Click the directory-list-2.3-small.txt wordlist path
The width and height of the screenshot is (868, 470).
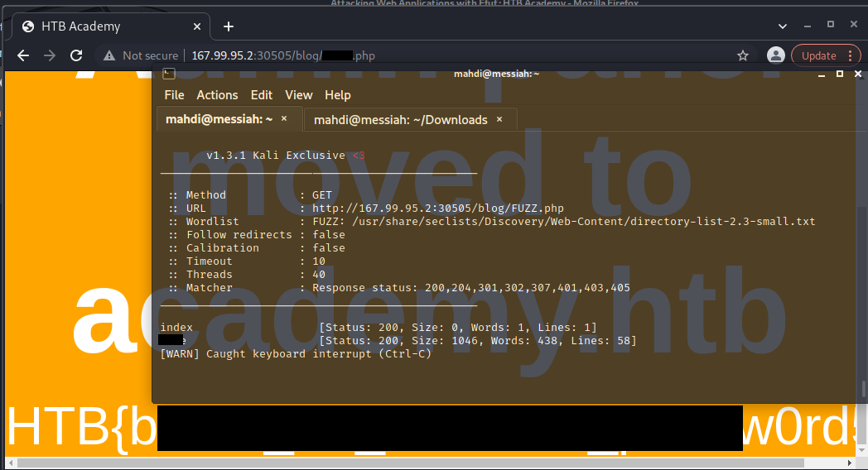click(x=583, y=222)
